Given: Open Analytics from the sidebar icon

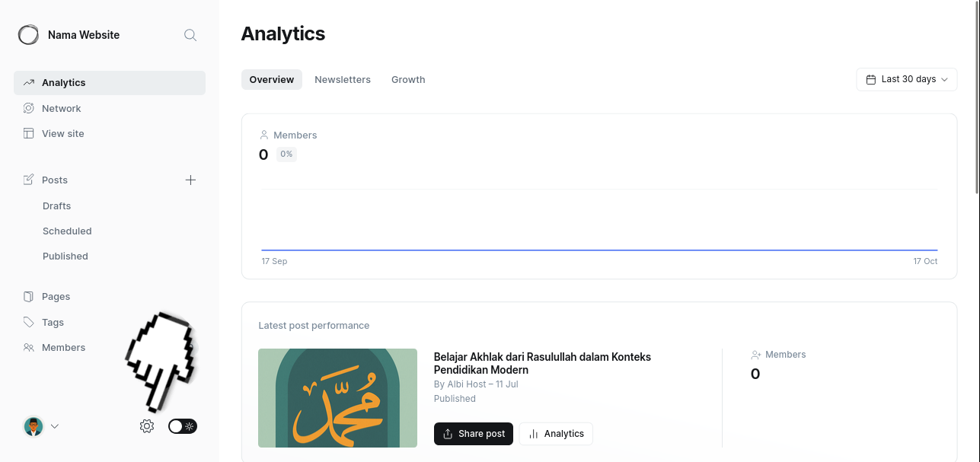Looking at the screenshot, I should [x=28, y=82].
